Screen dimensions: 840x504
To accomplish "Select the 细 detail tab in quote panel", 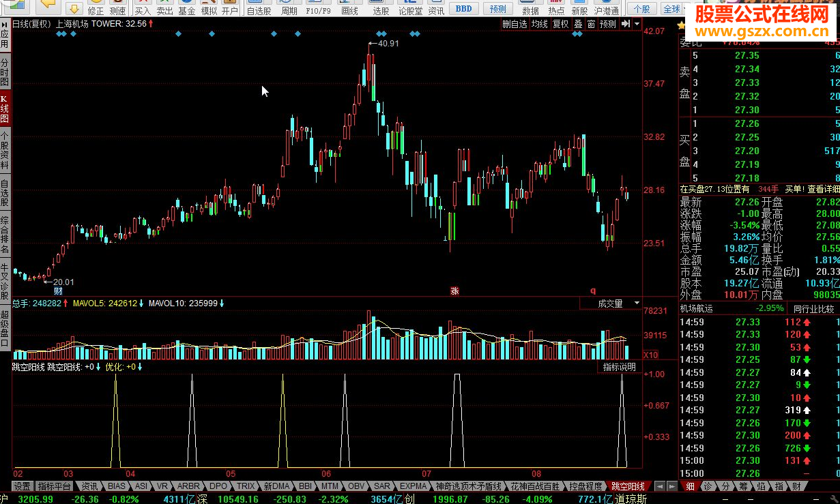I will (x=691, y=486).
